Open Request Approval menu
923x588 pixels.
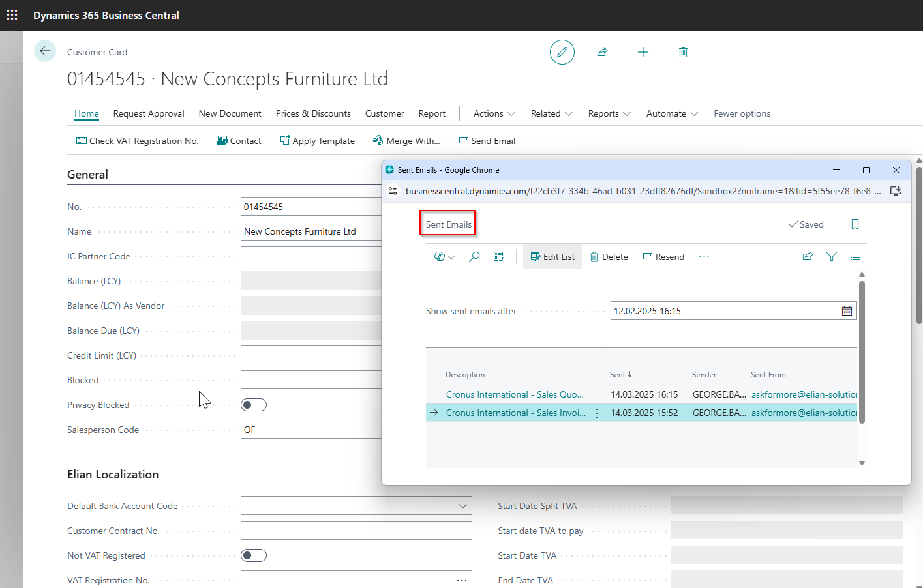tap(149, 113)
